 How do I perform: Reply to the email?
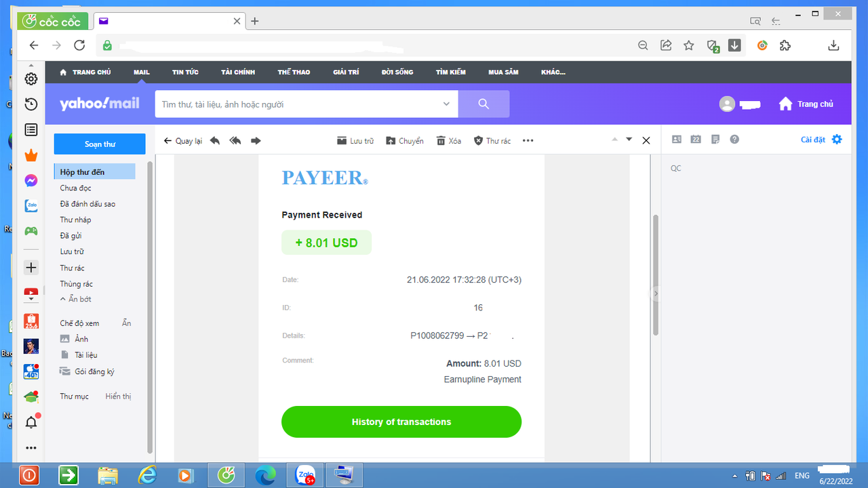pos(215,140)
